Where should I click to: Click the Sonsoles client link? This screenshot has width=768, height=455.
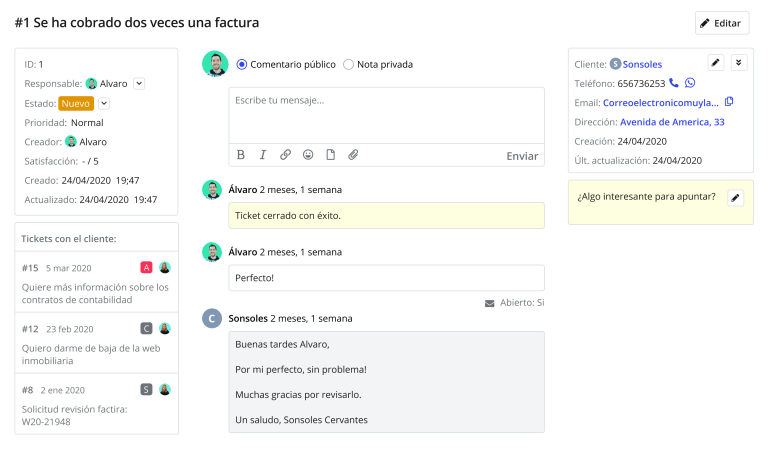(642, 64)
